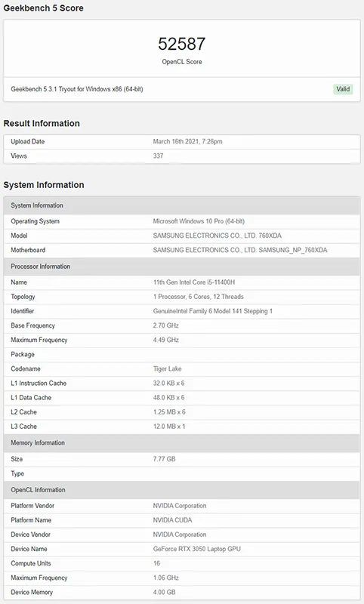Click the Processor Information section header
The image size is (364, 604).
[x=182, y=267]
